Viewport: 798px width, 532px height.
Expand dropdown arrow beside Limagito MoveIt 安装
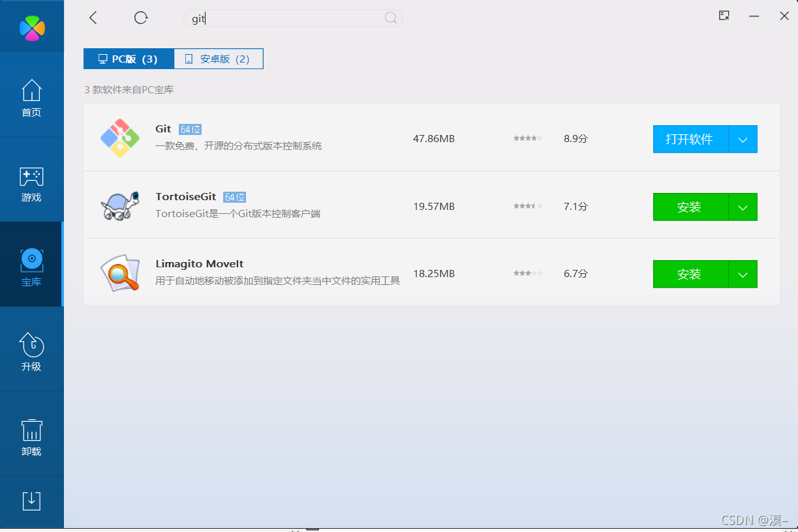coord(743,274)
